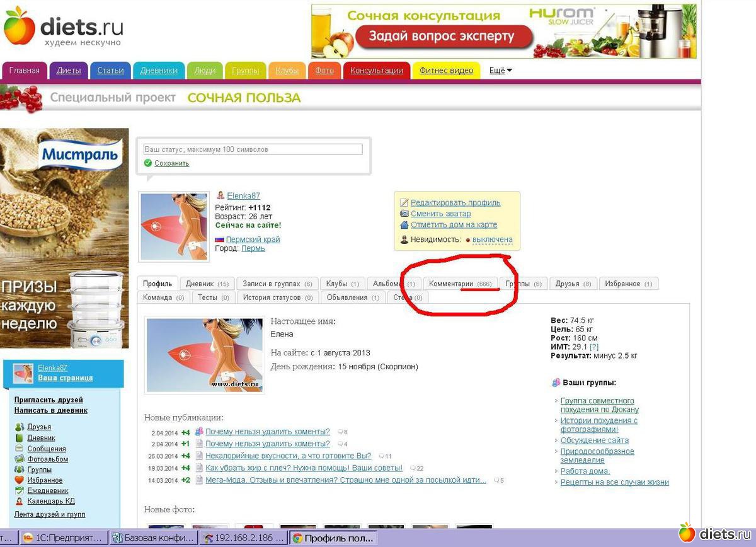
Task: Expand the Ещё navigation dropdown
Action: click(x=501, y=71)
